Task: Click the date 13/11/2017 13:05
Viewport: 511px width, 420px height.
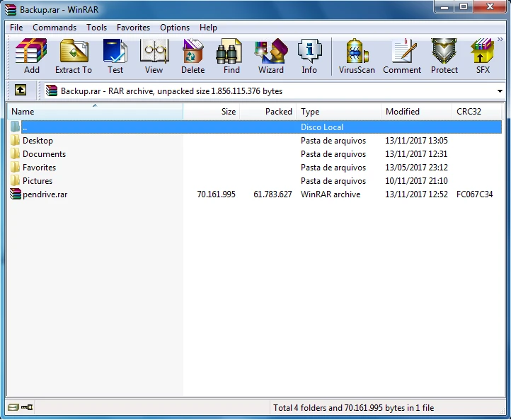Action: (x=416, y=141)
